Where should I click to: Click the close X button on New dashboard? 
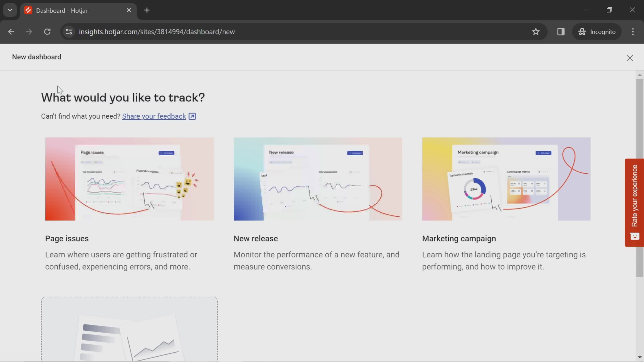pos(630,58)
